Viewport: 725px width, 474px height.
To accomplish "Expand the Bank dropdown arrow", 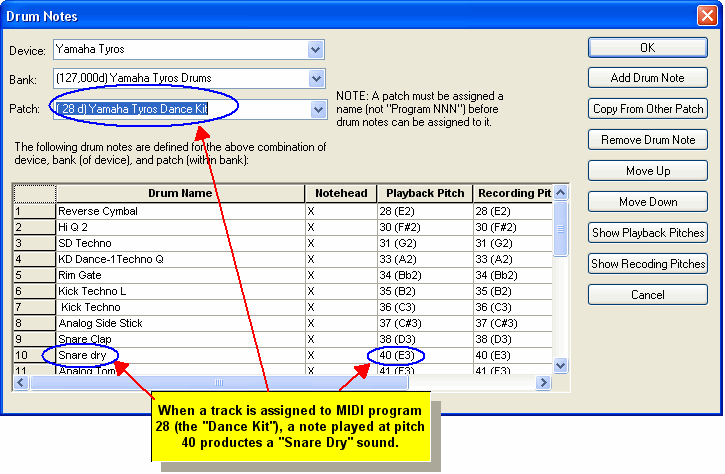I will tap(316, 79).
